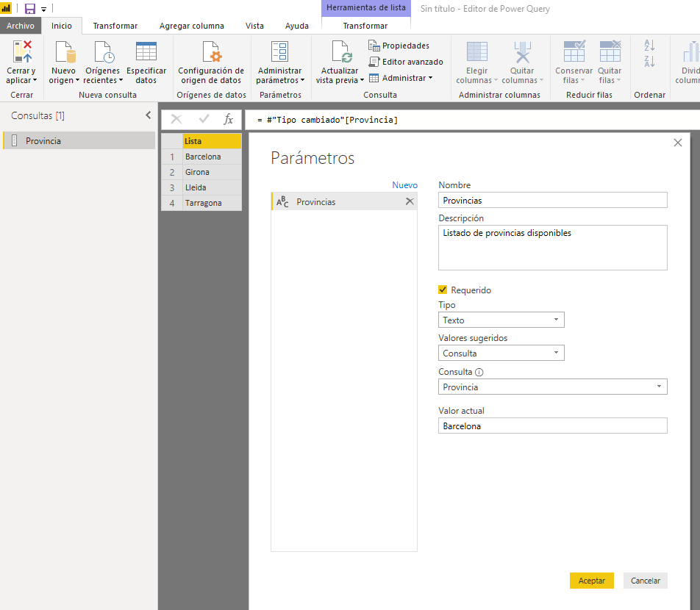
Task: Click the save icon in title bar
Action: [30, 9]
